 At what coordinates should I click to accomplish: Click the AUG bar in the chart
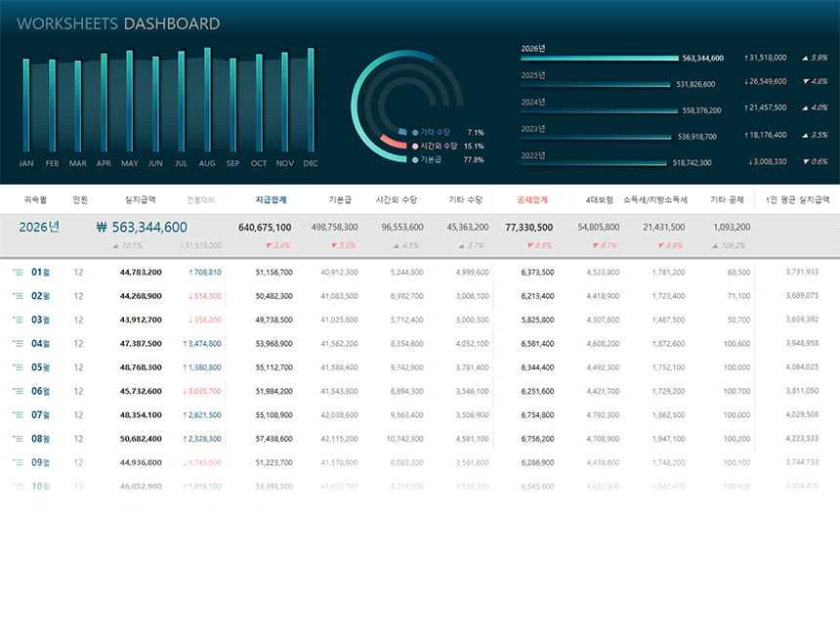click(207, 101)
